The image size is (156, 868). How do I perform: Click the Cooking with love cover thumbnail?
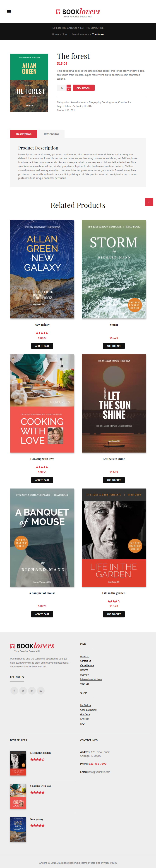(x=18, y=796)
